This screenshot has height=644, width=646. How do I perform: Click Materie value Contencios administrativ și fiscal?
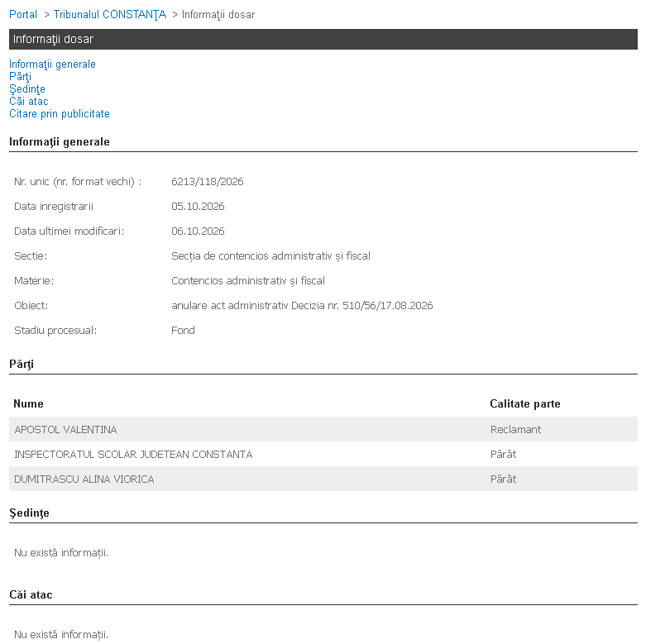point(248,281)
